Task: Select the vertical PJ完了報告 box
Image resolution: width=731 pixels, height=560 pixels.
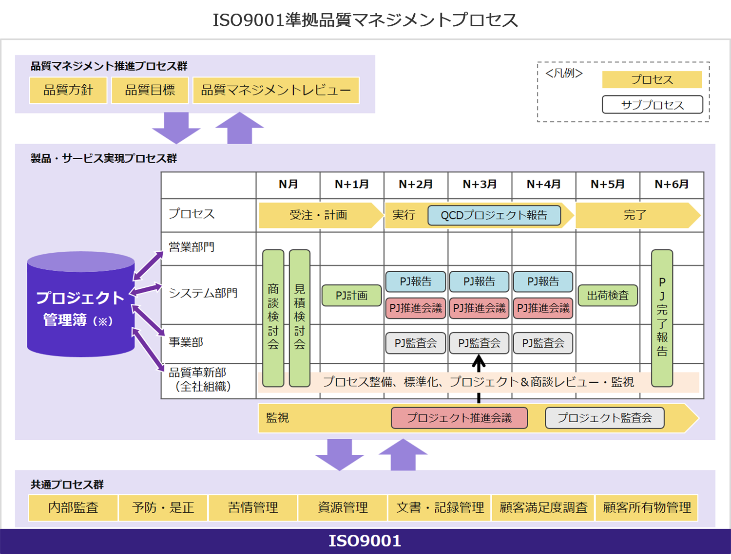Action: click(662, 318)
